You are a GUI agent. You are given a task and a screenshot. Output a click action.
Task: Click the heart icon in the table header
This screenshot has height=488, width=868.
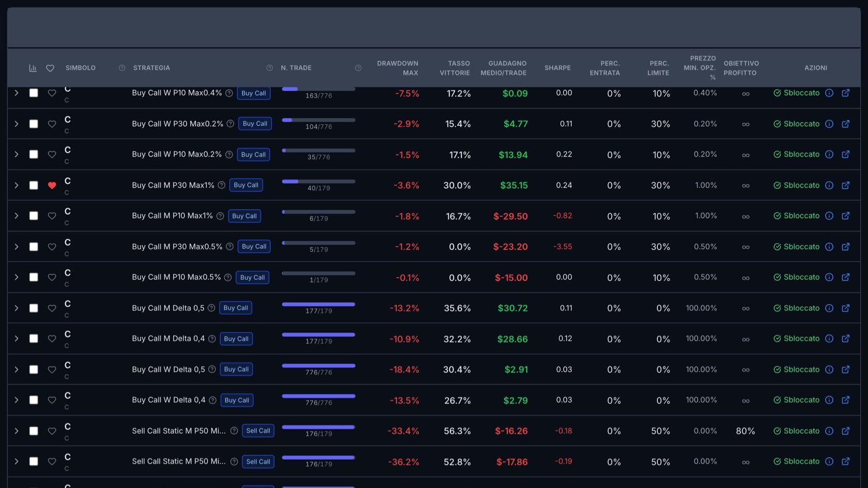coord(50,68)
